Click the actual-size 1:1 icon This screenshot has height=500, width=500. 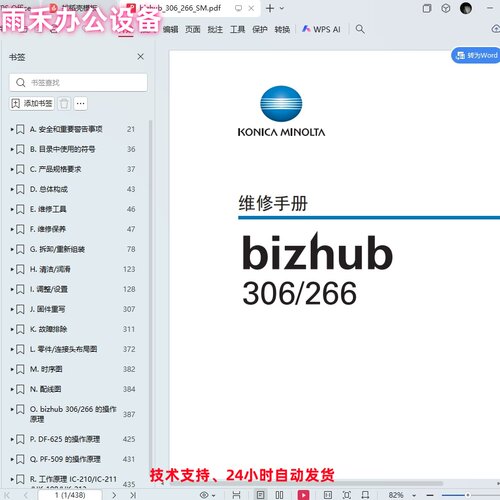point(328,495)
